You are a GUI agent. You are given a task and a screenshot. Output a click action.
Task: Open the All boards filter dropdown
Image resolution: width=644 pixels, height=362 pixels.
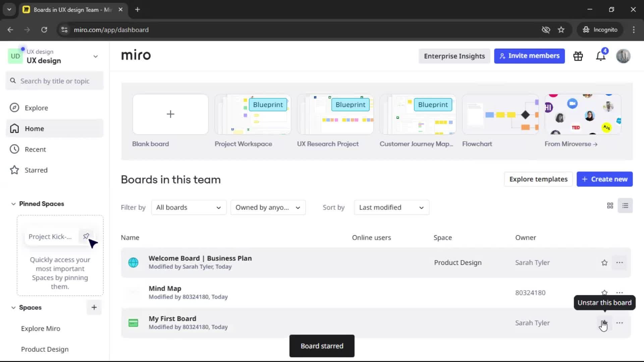(x=189, y=207)
